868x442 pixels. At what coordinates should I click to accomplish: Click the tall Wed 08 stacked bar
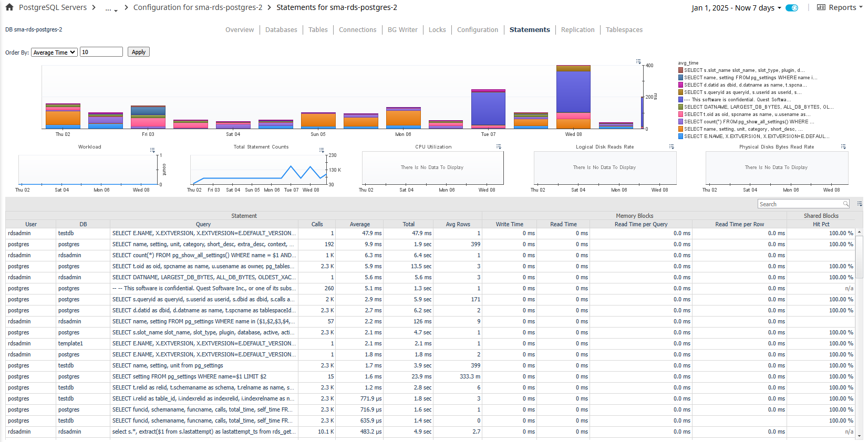(x=573, y=97)
